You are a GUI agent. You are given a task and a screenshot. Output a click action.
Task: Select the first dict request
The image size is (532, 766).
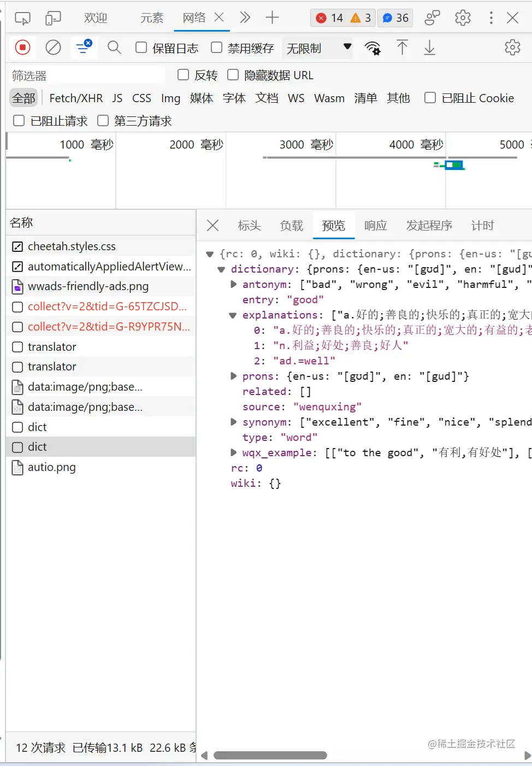point(101,427)
